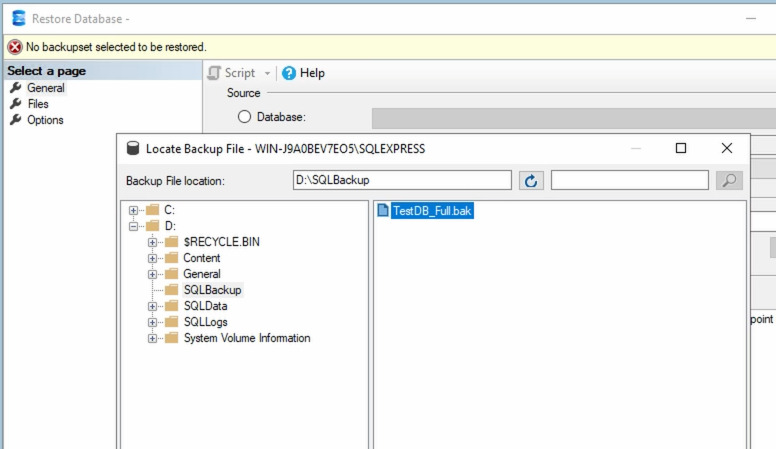Image resolution: width=776 pixels, height=449 pixels.
Task: Click the TestDB_Full.bak file icon
Action: [x=383, y=210]
